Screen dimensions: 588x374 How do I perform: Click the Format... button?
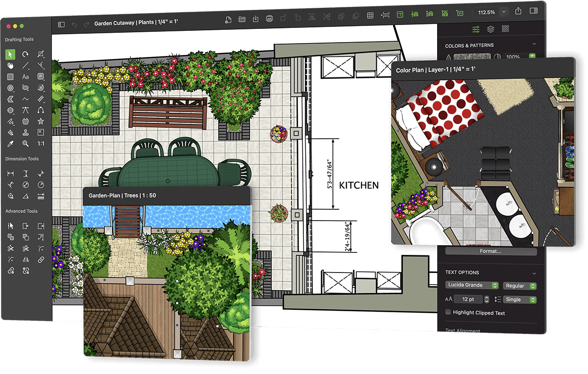490,251
